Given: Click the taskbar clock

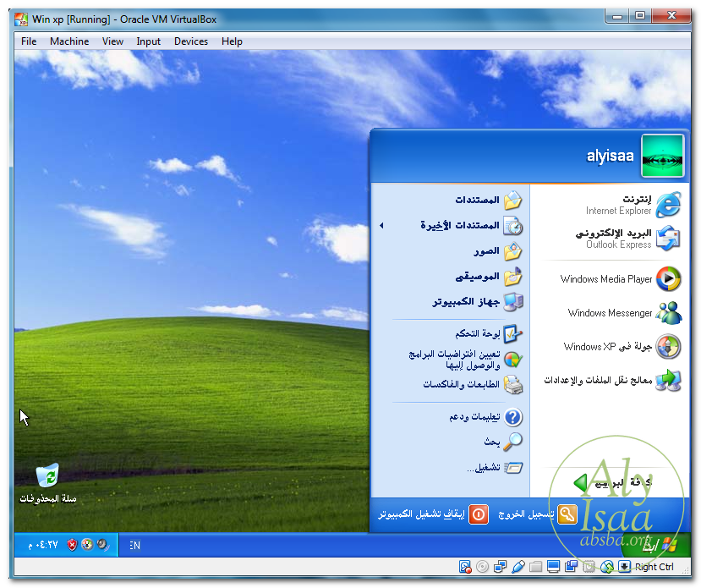Looking at the screenshot, I should tap(43, 546).
